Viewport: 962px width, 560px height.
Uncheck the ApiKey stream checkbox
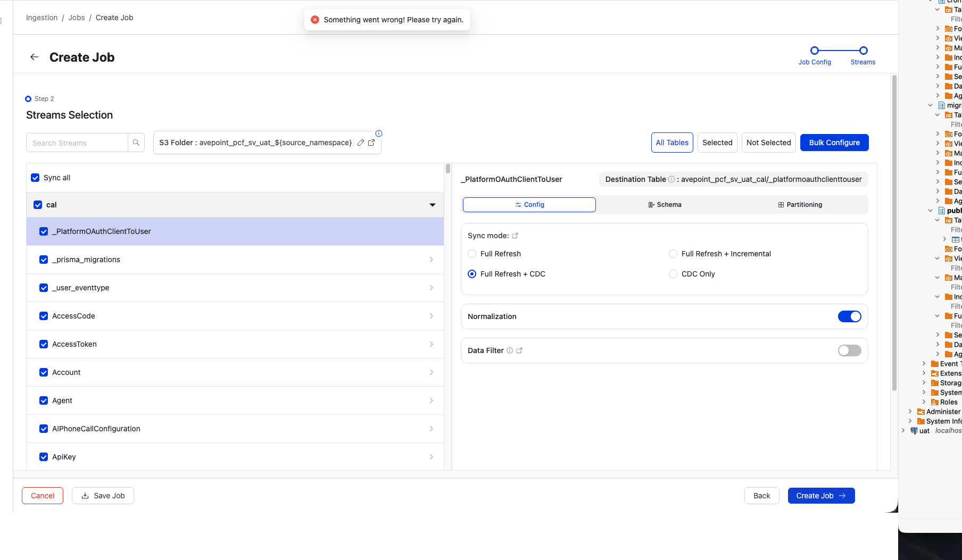click(44, 457)
